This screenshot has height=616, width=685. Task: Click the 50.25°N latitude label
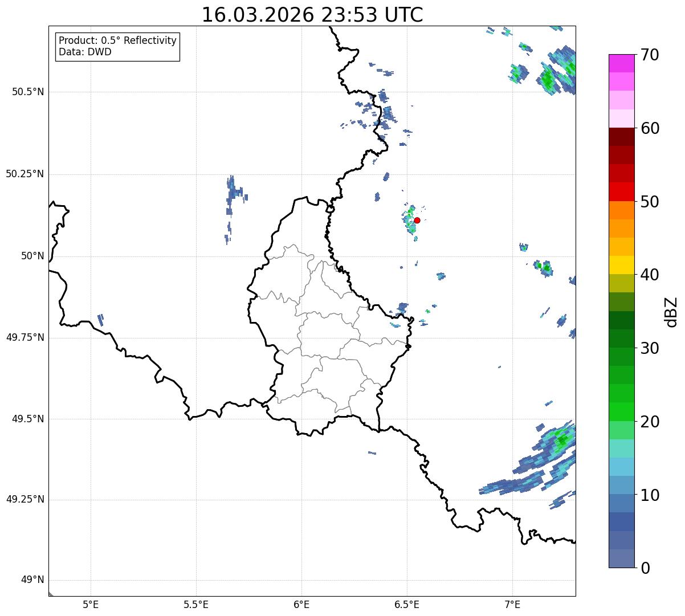(x=25, y=174)
